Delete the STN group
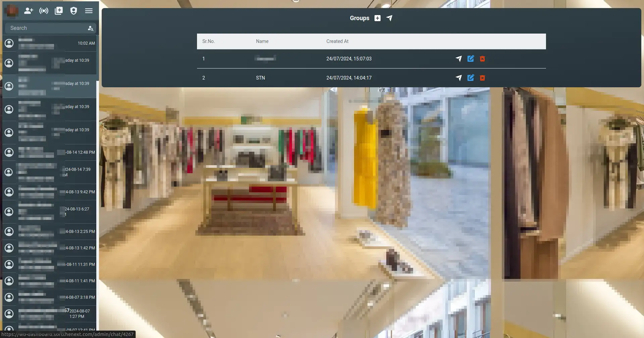 (482, 78)
